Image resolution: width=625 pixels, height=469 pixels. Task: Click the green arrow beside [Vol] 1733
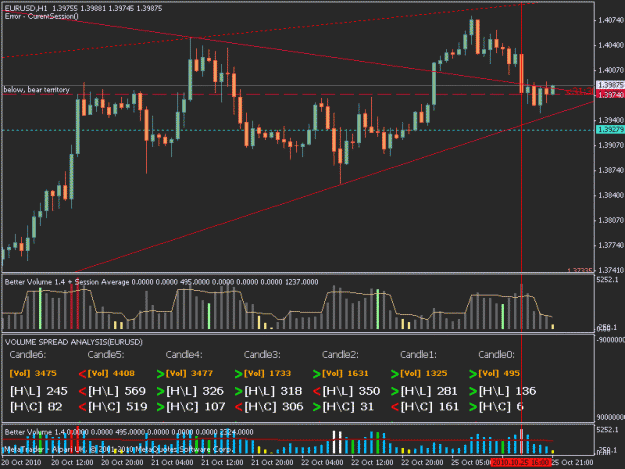(239, 374)
